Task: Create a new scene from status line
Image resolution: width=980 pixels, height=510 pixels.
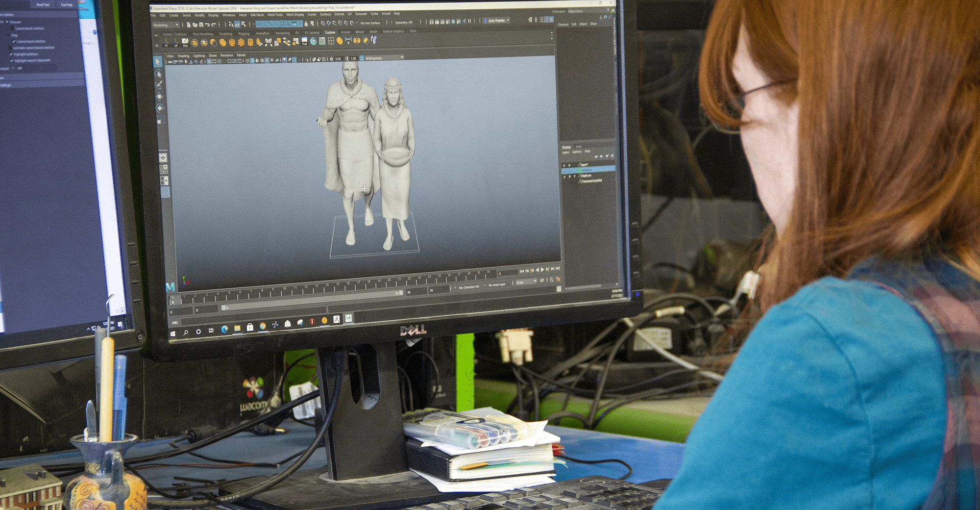Action: tap(189, 24)
